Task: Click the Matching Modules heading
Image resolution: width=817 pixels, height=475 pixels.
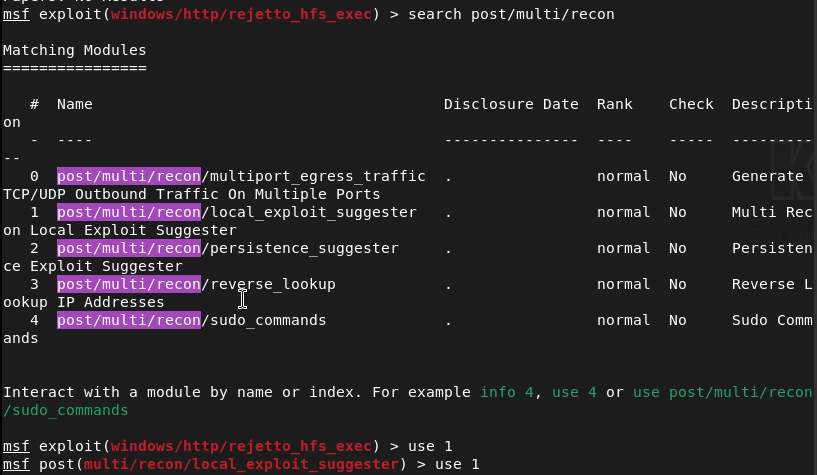Action: [x=74, y=50]
